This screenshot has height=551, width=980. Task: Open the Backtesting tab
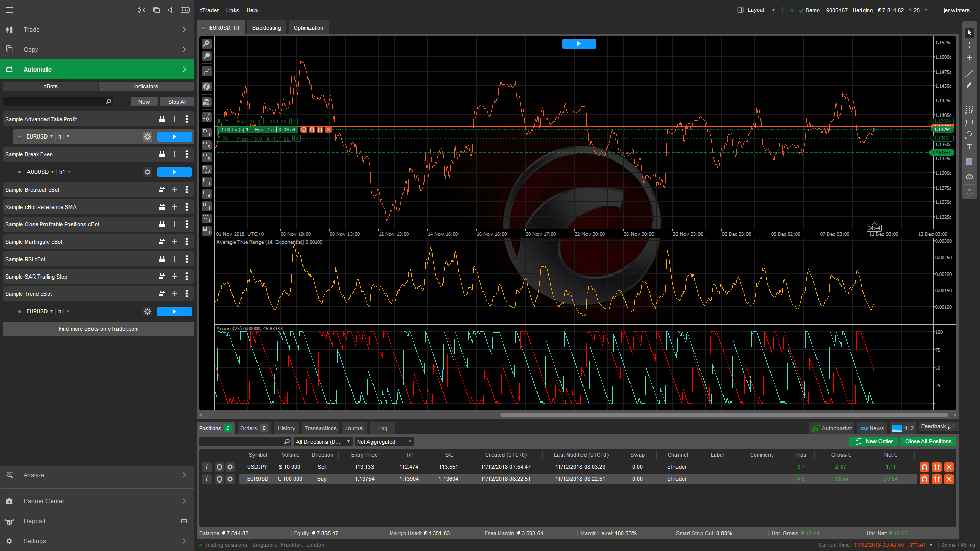click(x=267, y=28)
